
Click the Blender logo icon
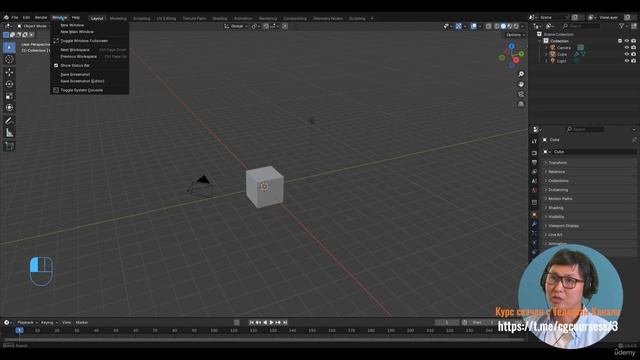pyautogui.click(x=6, y=18)
